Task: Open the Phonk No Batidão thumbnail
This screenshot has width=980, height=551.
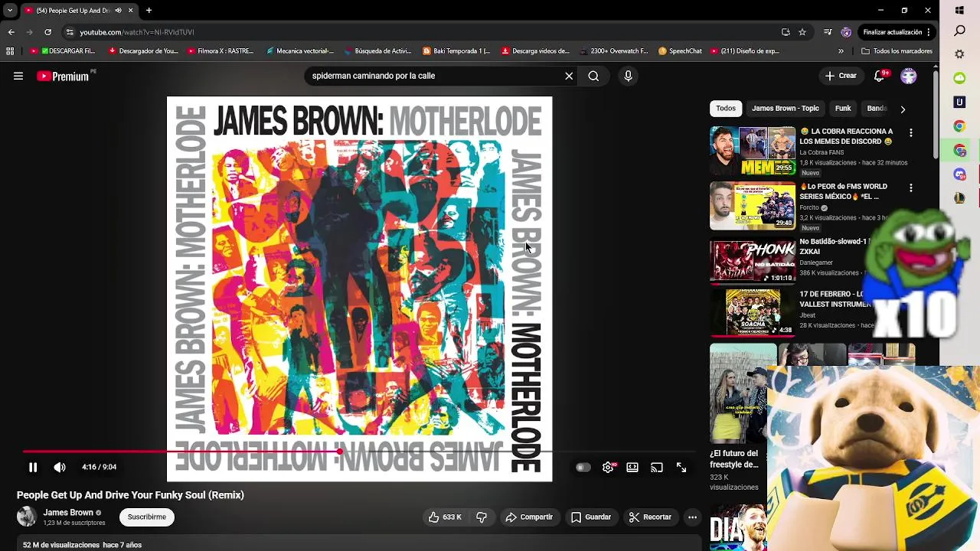Action: pos(753,260)
